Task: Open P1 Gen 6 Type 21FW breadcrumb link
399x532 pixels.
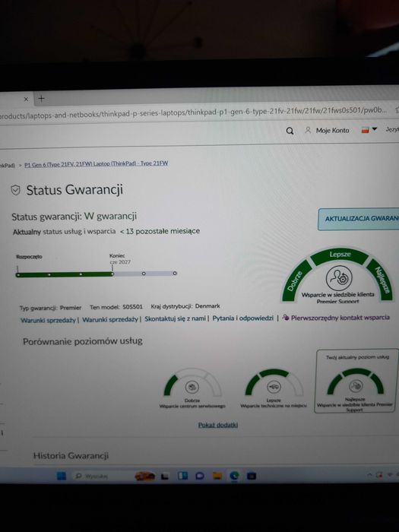Action: (x=96, y=163)
